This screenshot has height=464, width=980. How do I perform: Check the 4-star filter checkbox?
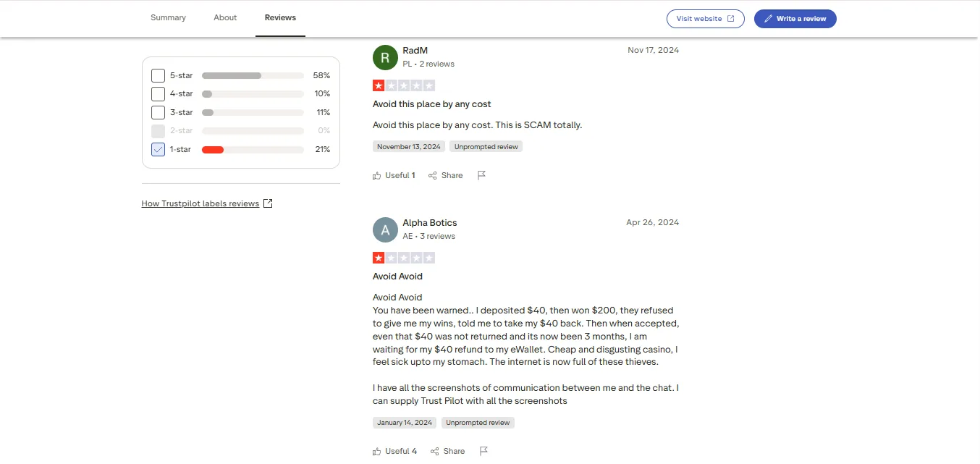click(158, 93)
